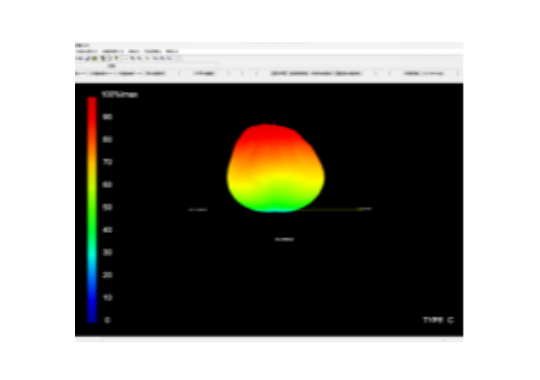Click the "0" value on color scale
This screenshot has height=380, width=540.
coord(107,320)
